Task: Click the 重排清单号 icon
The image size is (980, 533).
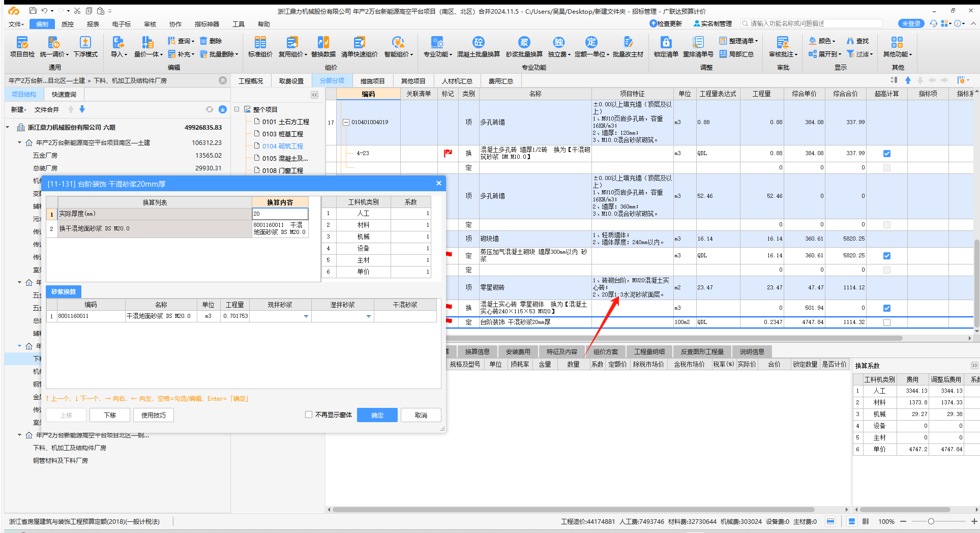Action: pyautogui.click(x=698, y=46)
